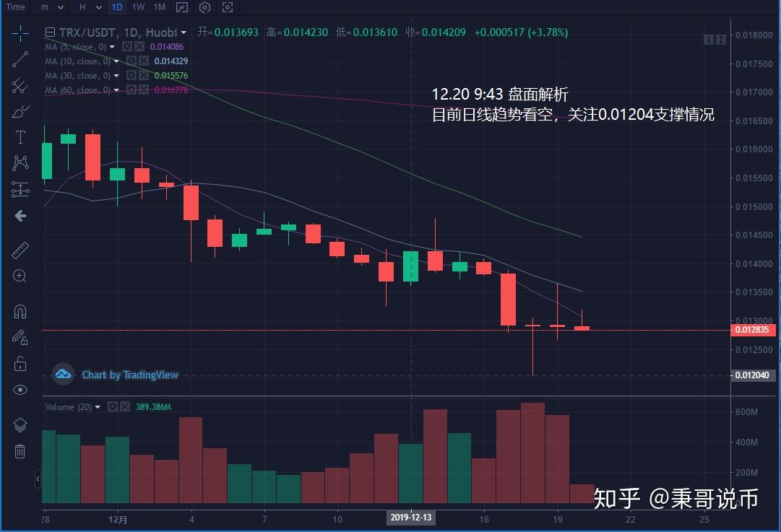Toggle magnet mode for drawings

(x=20, y=312)
